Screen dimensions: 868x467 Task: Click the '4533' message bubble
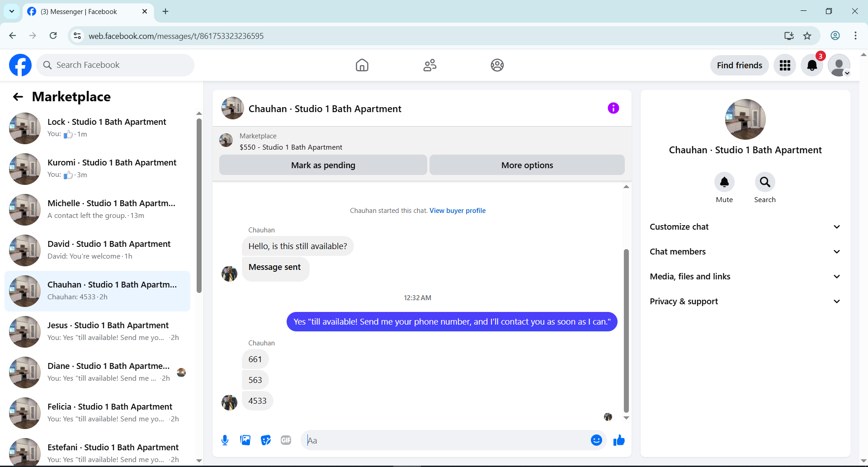pos(258,401)
